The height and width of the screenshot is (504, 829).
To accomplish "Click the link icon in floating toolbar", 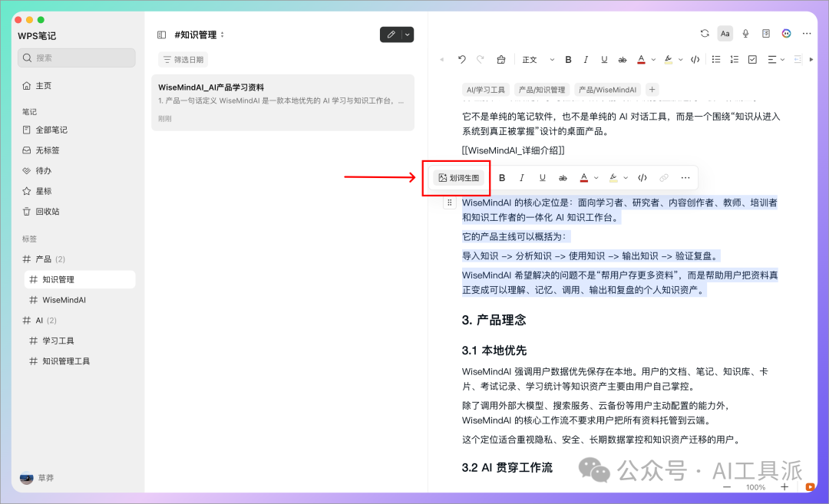I will tap(663, 178).
